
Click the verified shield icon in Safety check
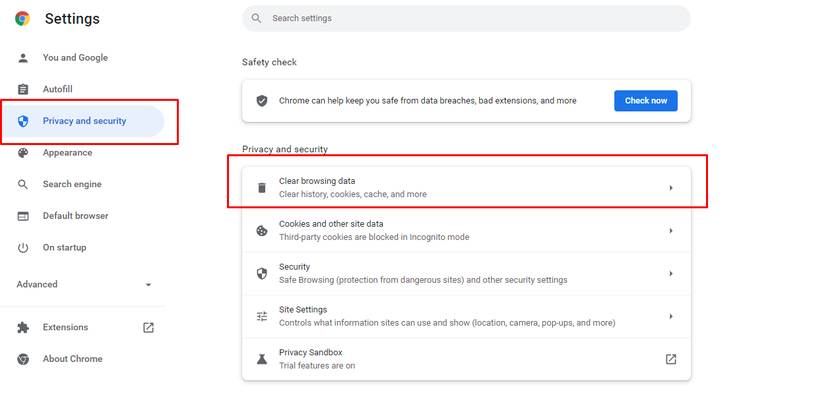[261, 101]
